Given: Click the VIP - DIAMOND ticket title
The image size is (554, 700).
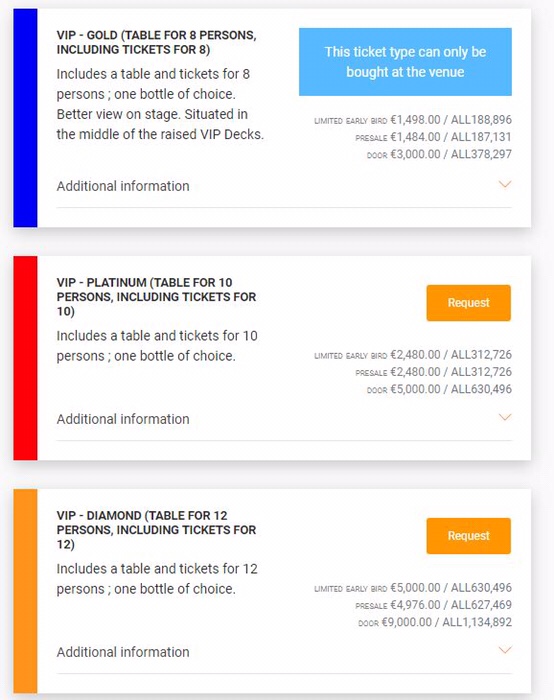Looking at the screenshot, I should (x=156, y=530).
